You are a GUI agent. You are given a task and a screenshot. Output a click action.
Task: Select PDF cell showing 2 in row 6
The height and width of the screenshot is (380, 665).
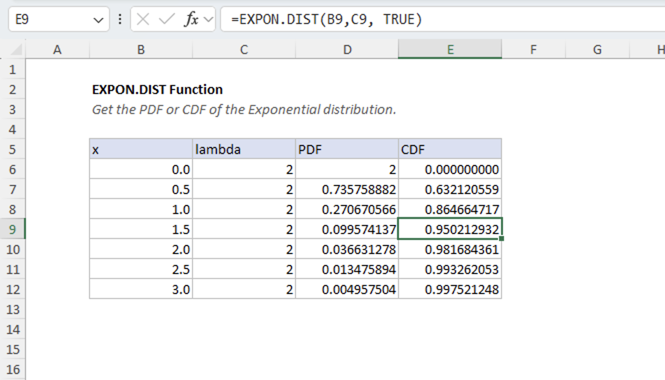point(347,169)
